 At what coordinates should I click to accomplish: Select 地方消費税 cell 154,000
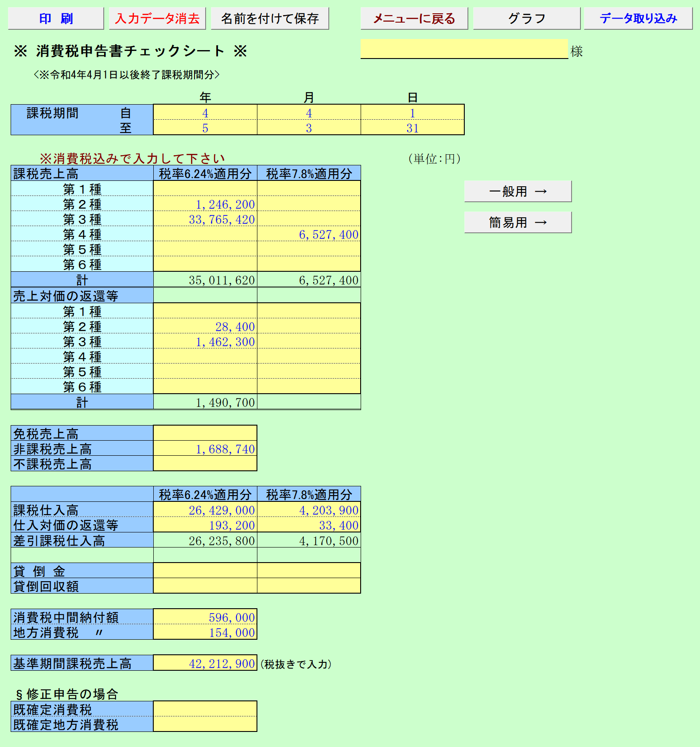click(x=205, y=632)
